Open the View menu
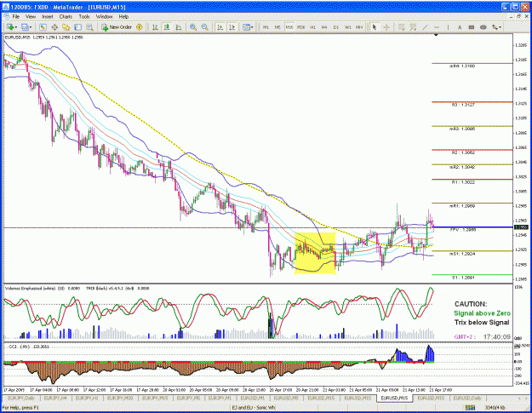The image size is (532, 413). click(31, 17)
